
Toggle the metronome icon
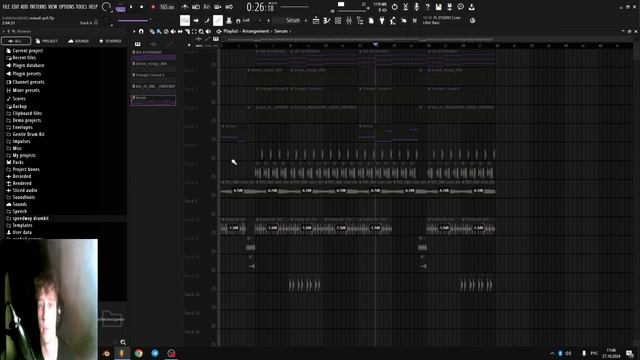pyautogui.click(x=185, y=7)
